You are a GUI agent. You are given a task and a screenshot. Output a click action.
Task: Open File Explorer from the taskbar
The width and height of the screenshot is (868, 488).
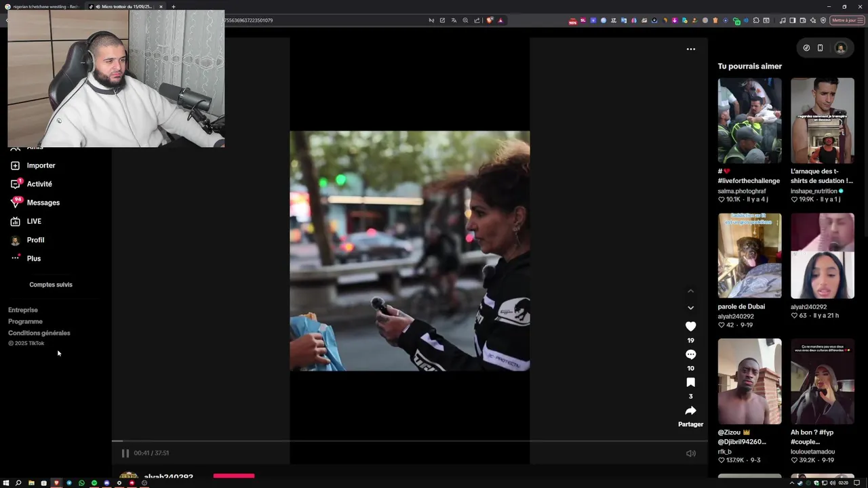click(x=31, y=483)
